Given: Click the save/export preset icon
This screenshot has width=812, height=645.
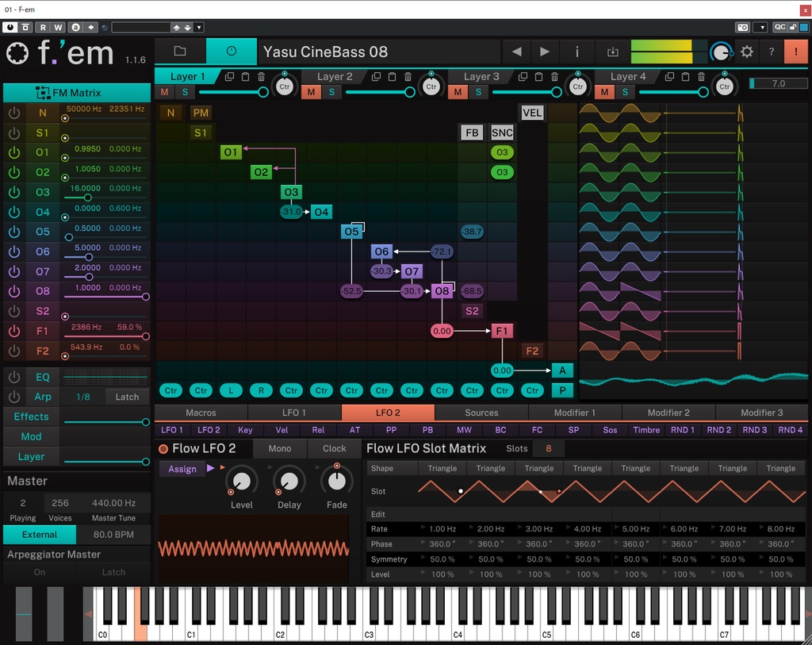Looking at the screenshot, I should point(612,51).
